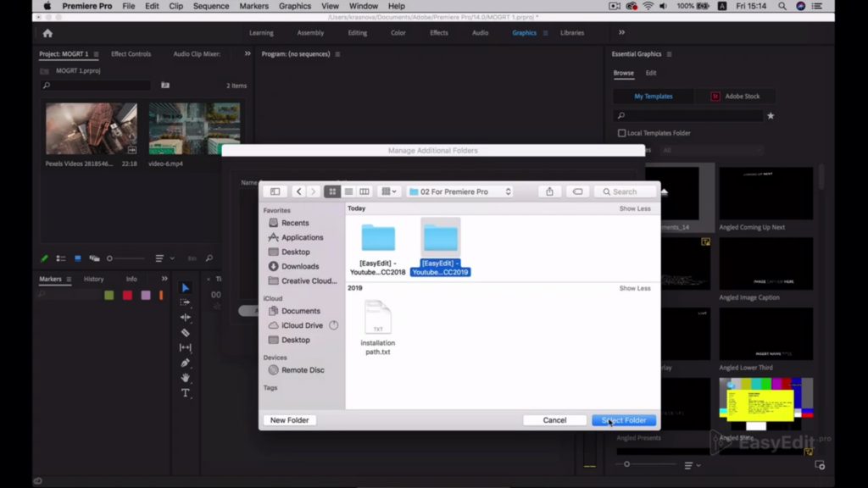Go forward in file dialog
Image resolution: width=868 pixels, height=488 pixels.
click(x=314, y=191)
